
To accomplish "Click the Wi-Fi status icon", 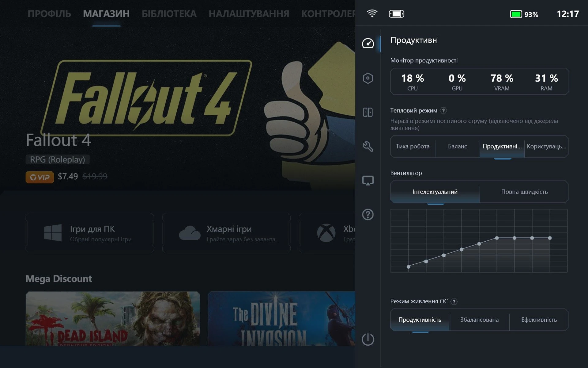I will pyautogui.click(x=372, y=13).
